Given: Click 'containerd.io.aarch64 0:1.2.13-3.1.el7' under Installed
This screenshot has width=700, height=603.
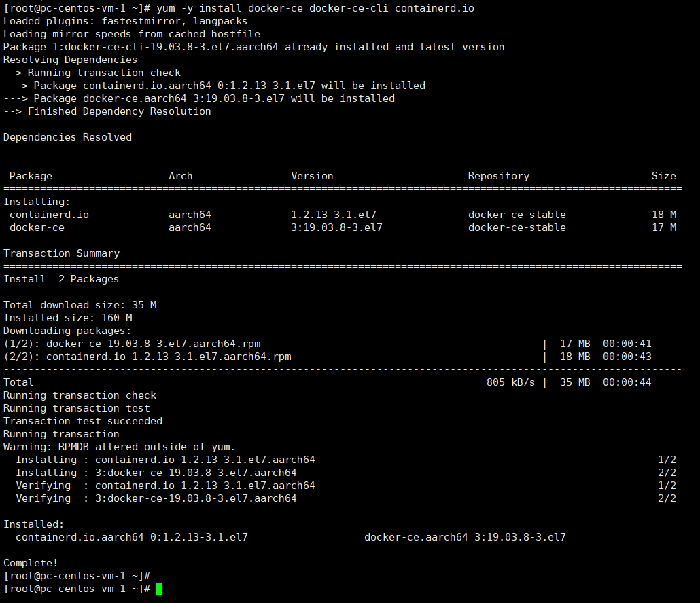Looking at the screenshot, I should tap(132, 538).
